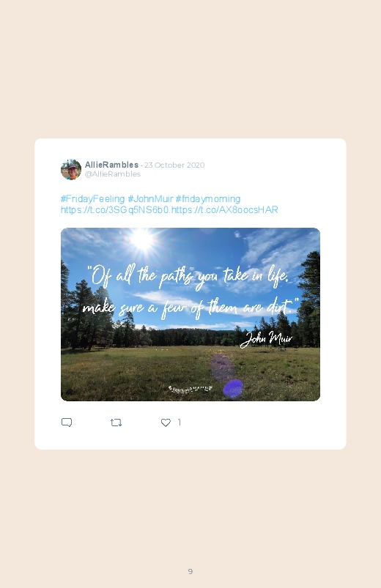Follow the t.co/AX8oocsHAR link
The width and height of the screenshot is (381, 588).
[x=224, y=209]
